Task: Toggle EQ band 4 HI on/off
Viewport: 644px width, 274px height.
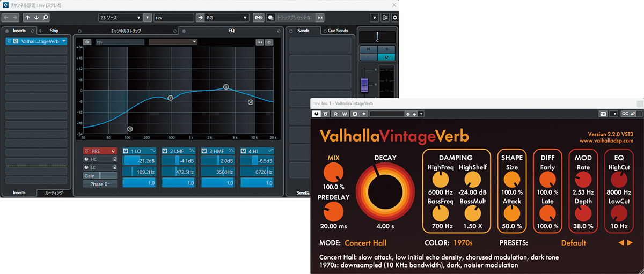Action: click(244, 151)
